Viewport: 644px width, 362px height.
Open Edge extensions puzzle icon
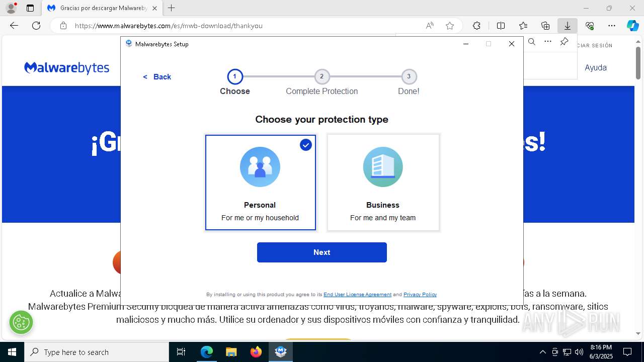476,26
